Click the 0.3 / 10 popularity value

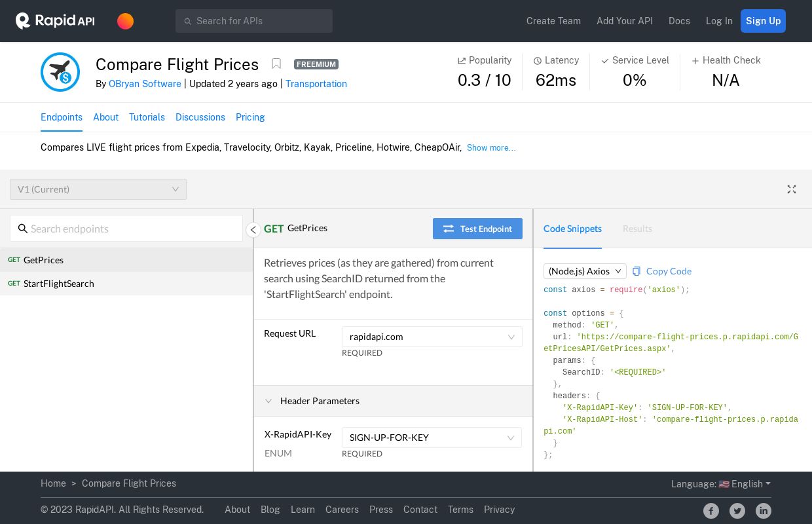tap(485, 81)
